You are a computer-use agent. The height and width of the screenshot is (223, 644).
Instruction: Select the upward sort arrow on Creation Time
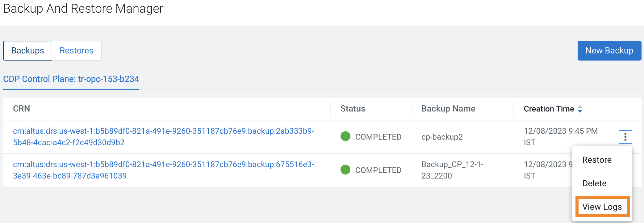580,107
